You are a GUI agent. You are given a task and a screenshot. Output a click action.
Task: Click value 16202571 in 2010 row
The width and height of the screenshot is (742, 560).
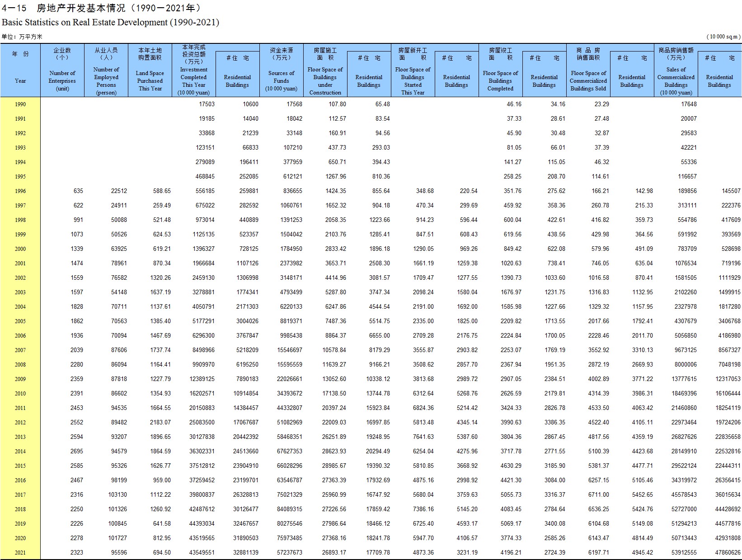pyautogui.click(x=202, y=393)
